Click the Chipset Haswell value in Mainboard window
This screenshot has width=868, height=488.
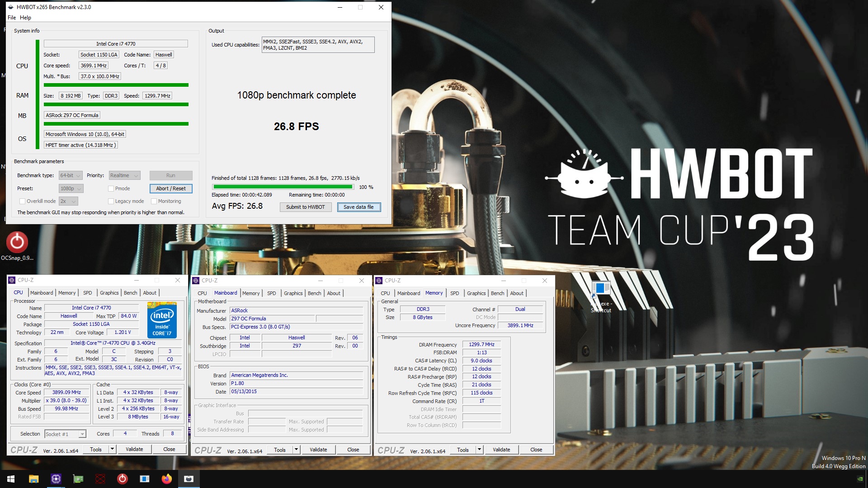coord(297,338)
